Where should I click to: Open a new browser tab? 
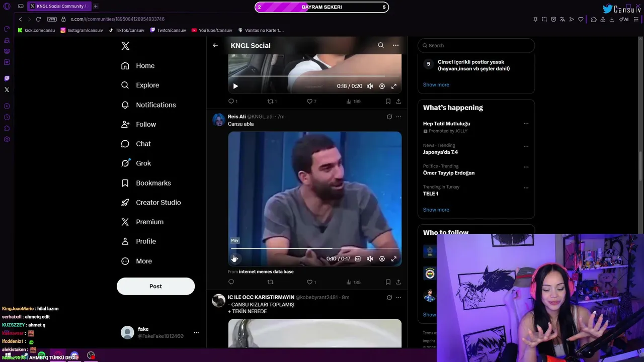click(x=96, y=6)
